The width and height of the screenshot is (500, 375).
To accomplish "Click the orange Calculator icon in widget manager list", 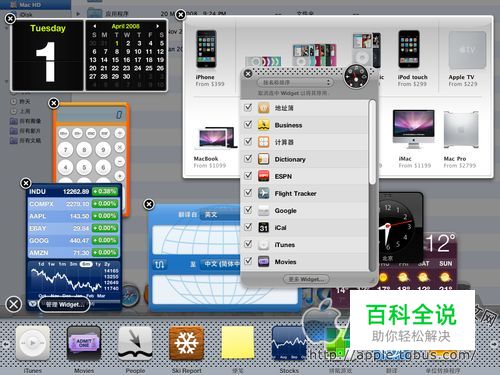I will tap(264, 142).
